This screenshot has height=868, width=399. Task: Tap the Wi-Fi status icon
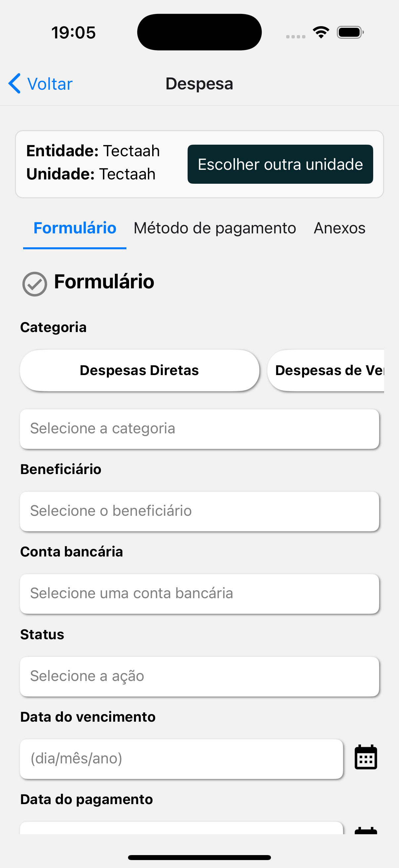[321, 32]
